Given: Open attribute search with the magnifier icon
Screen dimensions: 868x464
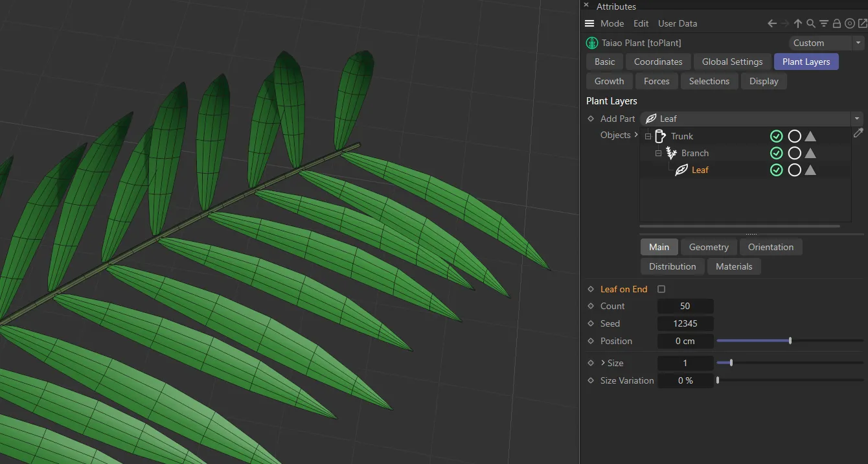Looking at the screenshot, I should pos(811,23).
